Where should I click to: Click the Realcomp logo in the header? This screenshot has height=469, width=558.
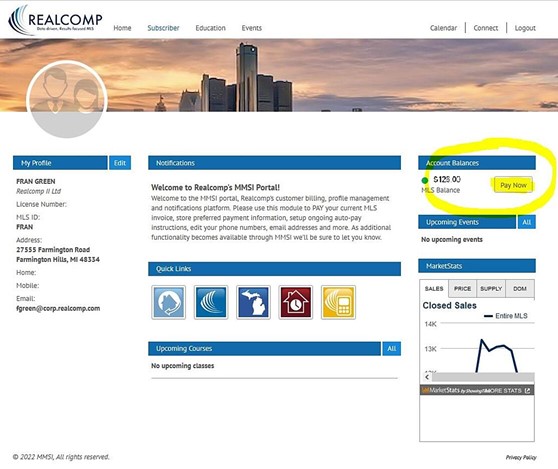55,20
